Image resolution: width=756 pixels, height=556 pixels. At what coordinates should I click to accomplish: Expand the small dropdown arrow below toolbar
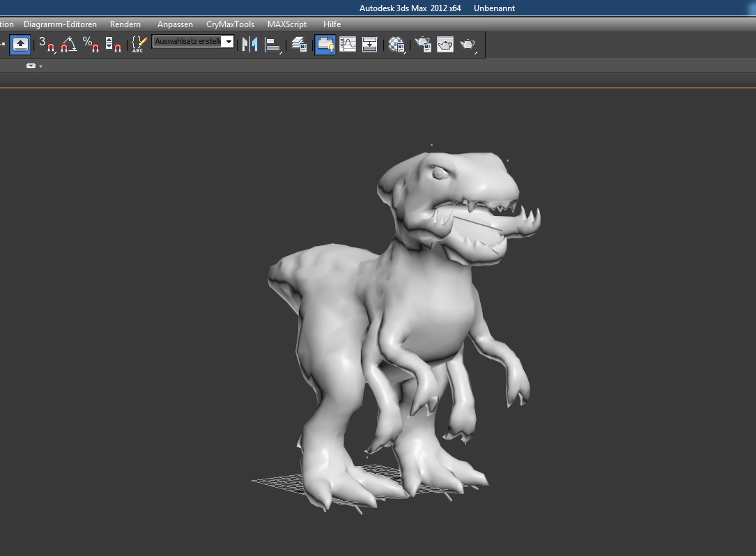click(x=31, y=66)
